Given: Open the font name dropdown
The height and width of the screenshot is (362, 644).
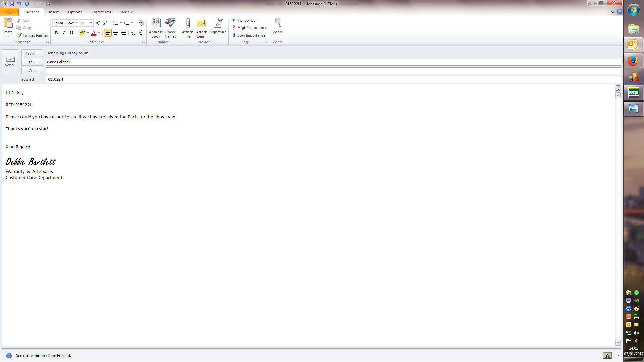Looking at the screenshot, I should 77,23.
